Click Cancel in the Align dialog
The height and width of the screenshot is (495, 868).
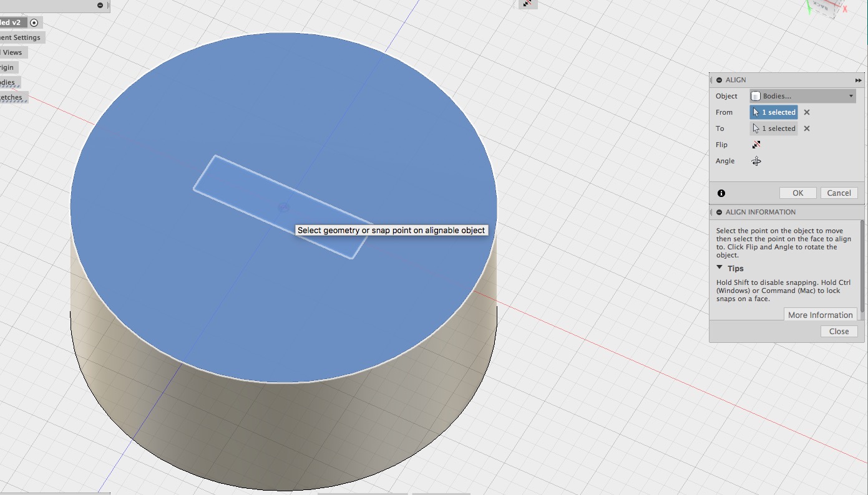(839, 193)
